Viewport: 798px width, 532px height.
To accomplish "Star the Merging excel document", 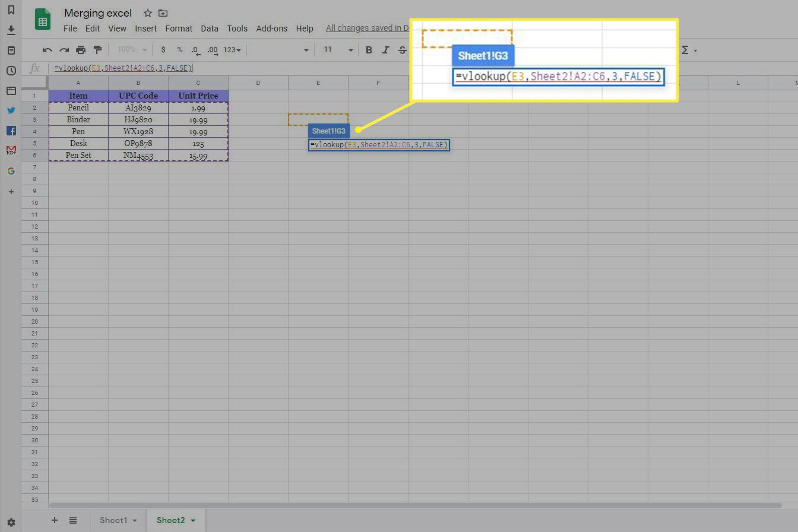I will [x=148, y=13].
